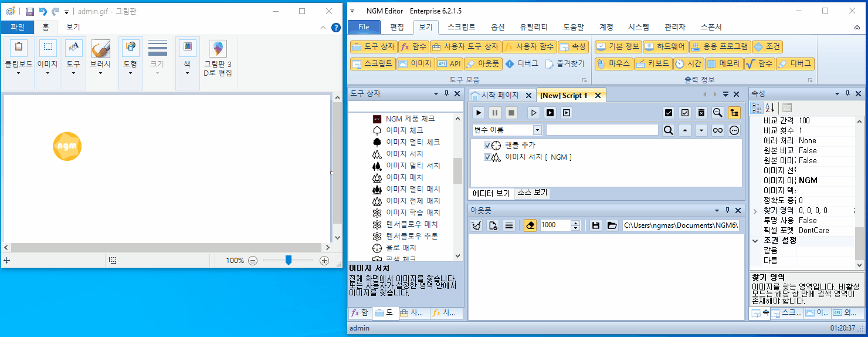
Task: Click the Paint help question mark icon
Action: 335,27
